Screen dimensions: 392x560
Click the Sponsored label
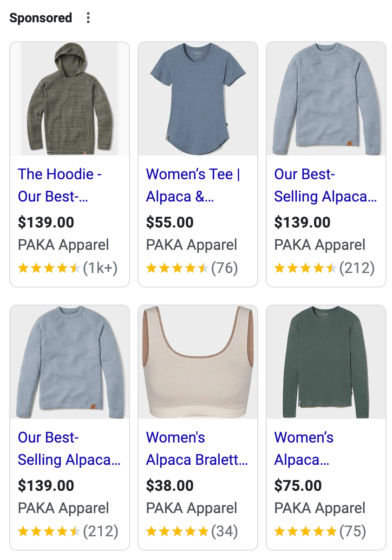pos(40,18)
